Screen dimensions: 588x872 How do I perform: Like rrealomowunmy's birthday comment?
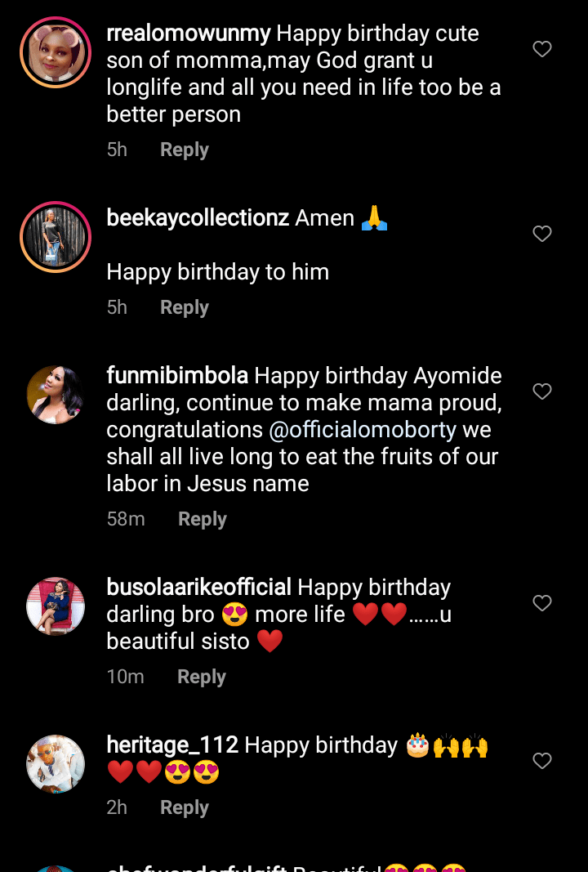542,49
